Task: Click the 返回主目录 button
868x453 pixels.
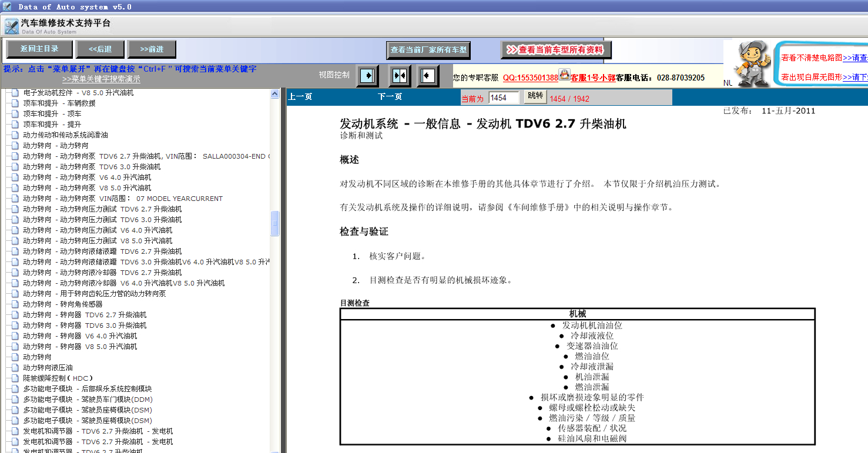Action: click(39, 49)
